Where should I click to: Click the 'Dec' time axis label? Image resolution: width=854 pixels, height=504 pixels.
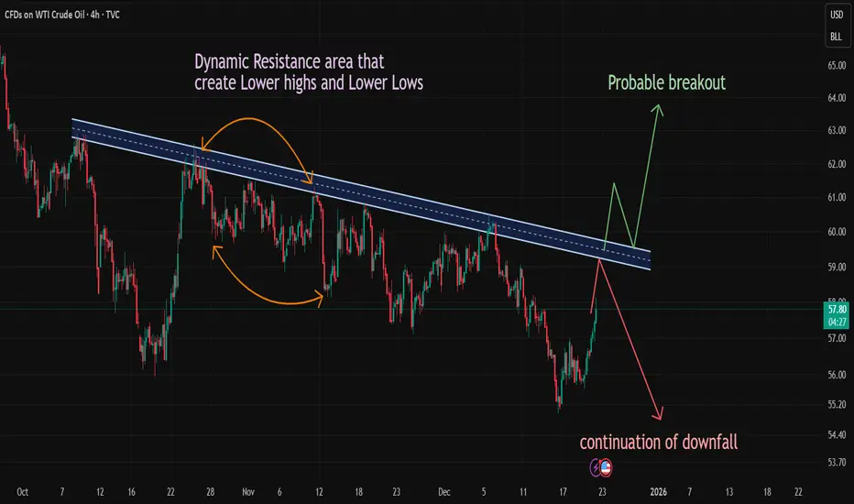[x=443, y=492]
